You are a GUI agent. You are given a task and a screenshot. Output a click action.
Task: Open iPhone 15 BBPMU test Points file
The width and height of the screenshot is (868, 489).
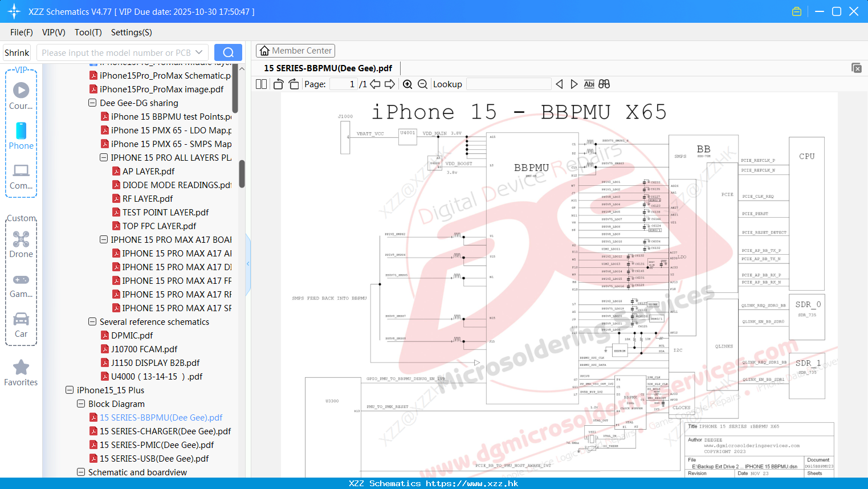pyautogui.click(x=166, y=117)
